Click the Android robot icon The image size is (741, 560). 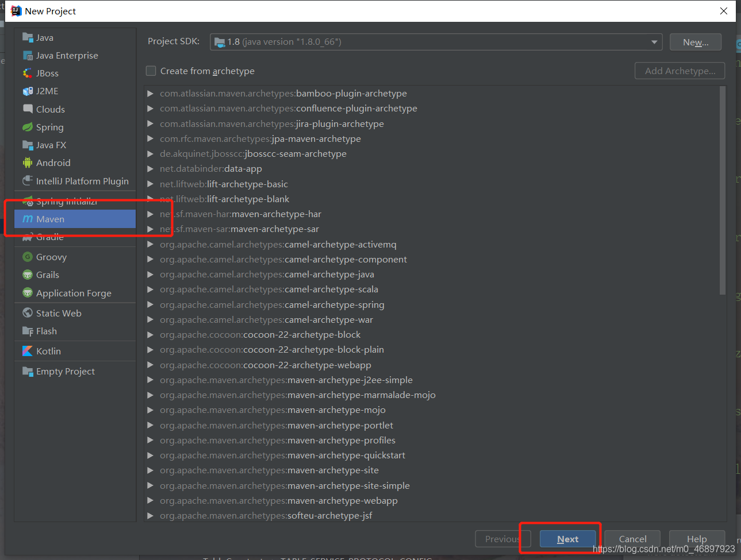28,163
